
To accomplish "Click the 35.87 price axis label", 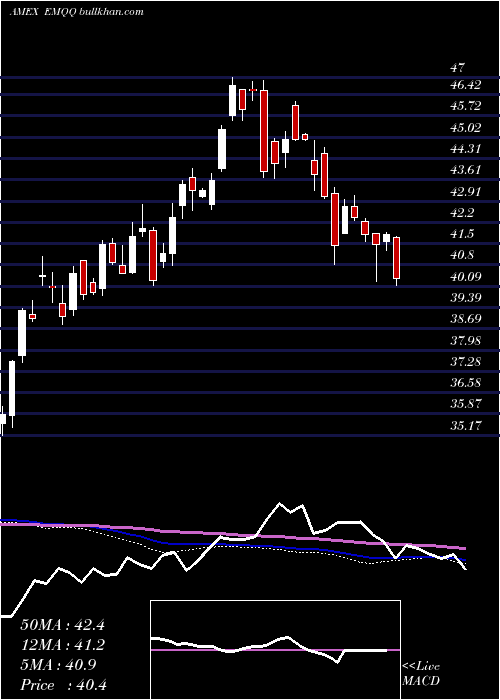I will [466, 404].
